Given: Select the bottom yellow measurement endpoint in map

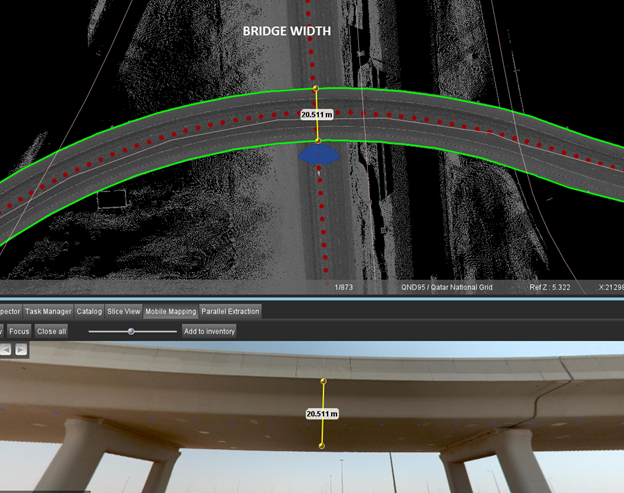Looking at the screenshot, I should (317, 140).
